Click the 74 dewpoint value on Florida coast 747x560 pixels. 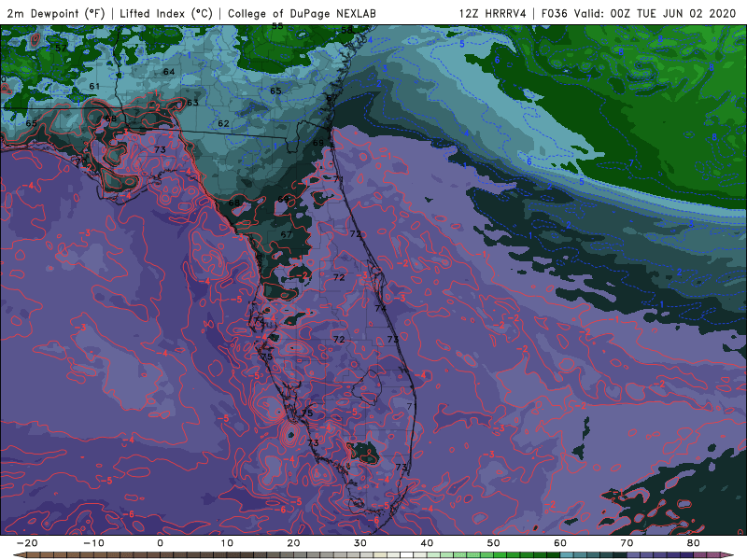click(x=380, y=308)
